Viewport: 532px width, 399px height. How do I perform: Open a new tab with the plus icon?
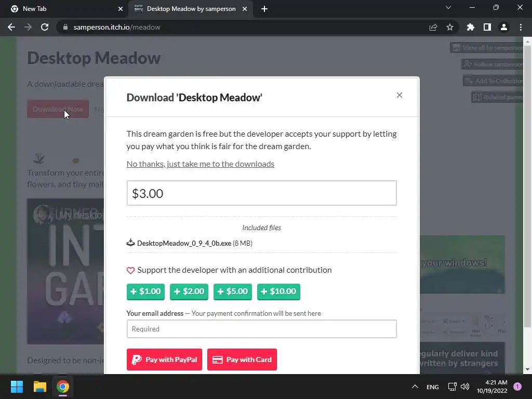coord(264,9)
